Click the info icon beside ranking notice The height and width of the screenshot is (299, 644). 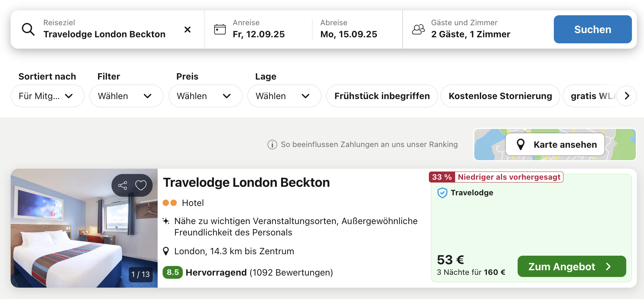[x=272, y=145]
